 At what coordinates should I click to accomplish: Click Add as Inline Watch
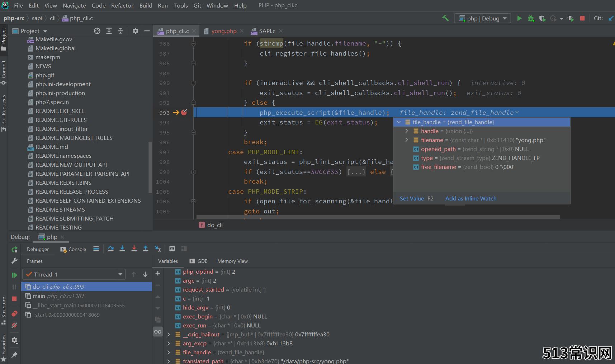(x=471, y=198)
